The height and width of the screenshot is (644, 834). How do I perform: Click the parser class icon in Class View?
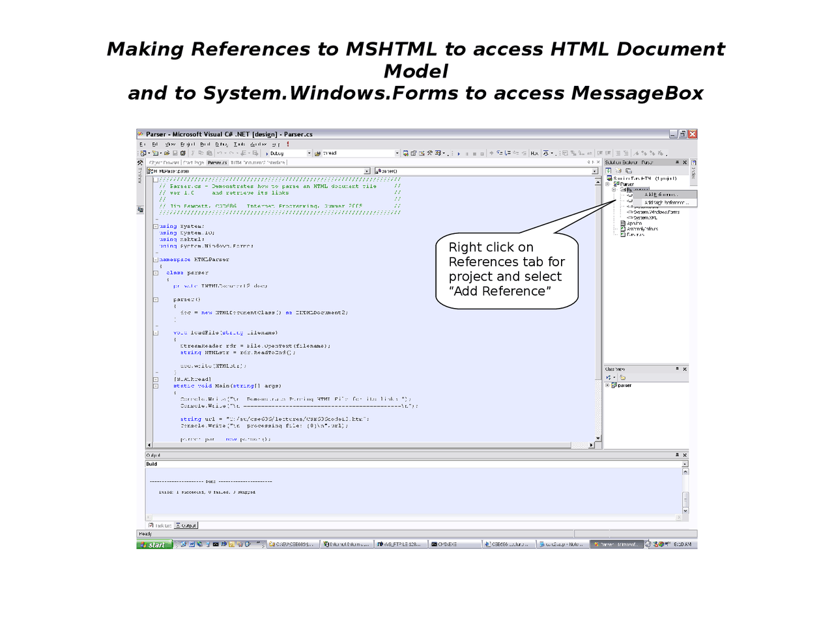614,385
